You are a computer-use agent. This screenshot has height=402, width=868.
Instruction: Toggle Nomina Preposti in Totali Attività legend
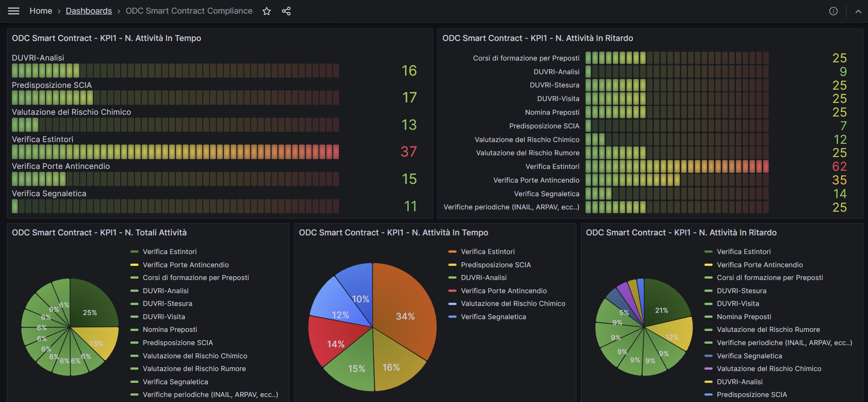(170, 330)
